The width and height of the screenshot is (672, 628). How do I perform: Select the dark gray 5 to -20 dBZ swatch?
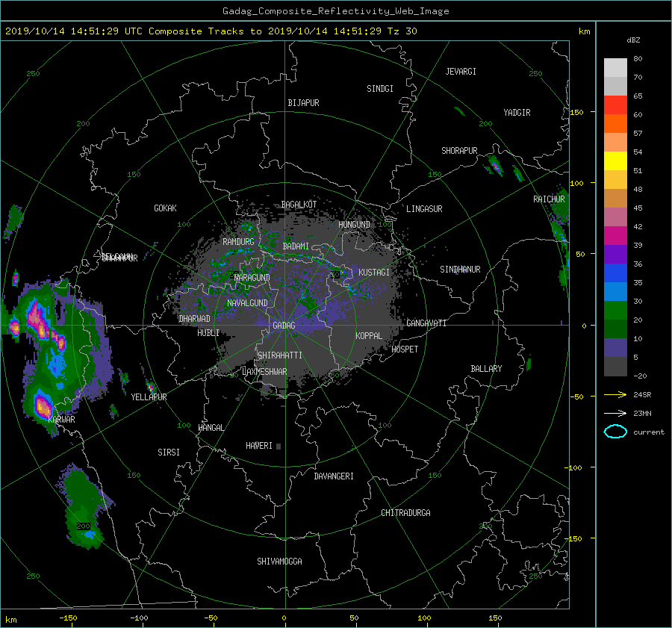coord(615,367)
